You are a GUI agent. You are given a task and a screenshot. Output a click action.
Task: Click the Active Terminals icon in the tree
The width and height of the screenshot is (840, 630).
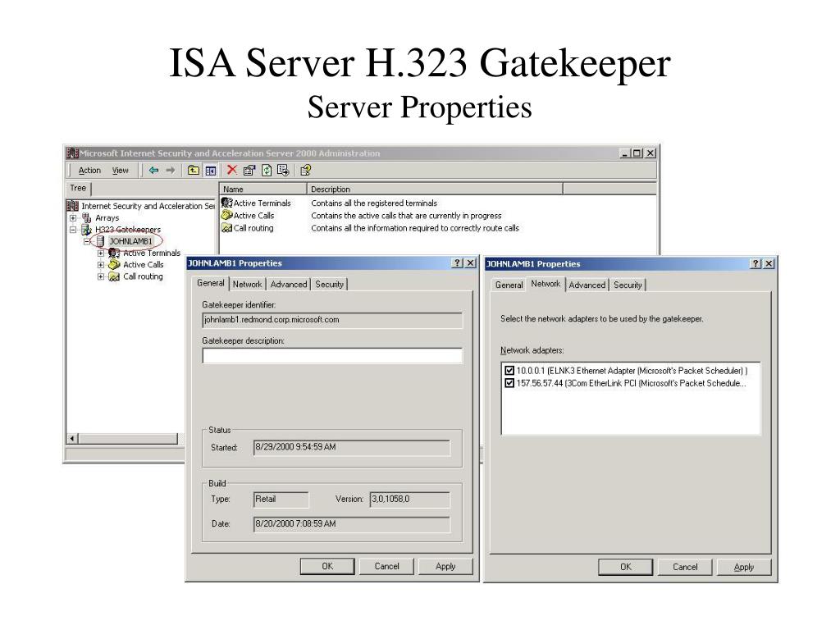(114, 253)
